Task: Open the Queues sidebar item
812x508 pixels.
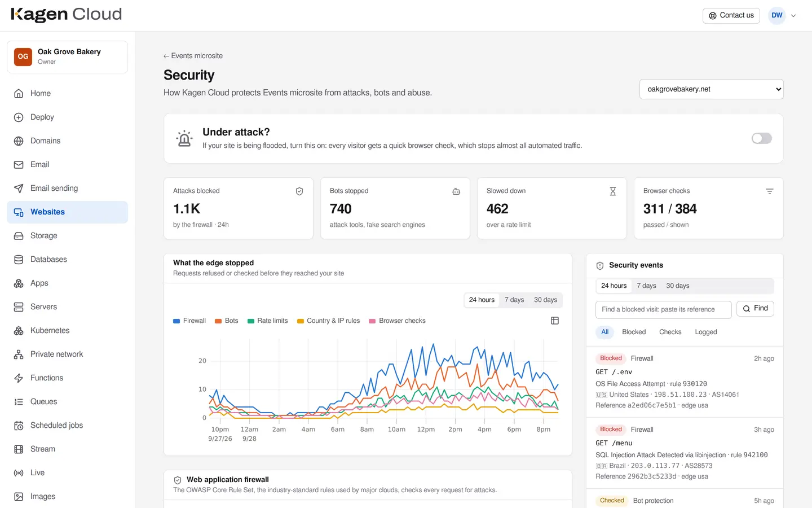Action: [68, 402]
